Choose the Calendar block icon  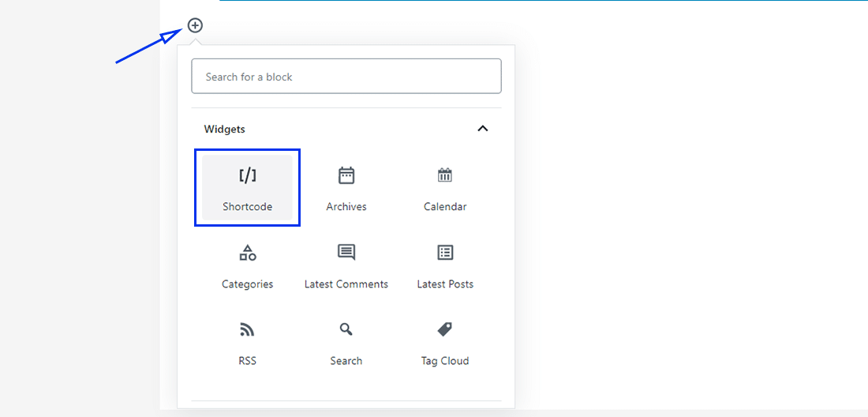[445, 175]
